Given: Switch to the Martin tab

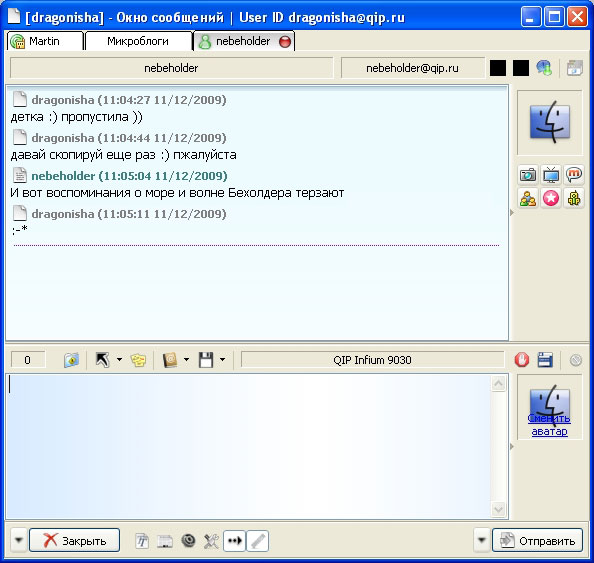Looking at the screenshot, I should point(45,41).
